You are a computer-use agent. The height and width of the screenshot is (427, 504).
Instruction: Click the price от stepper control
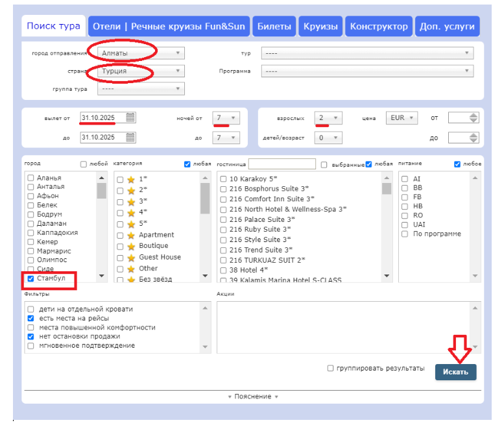(x=473, y=118)
